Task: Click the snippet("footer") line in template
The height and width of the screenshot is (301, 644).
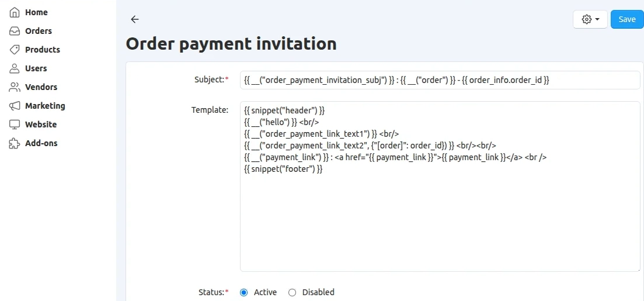Action: pos(283,169)
